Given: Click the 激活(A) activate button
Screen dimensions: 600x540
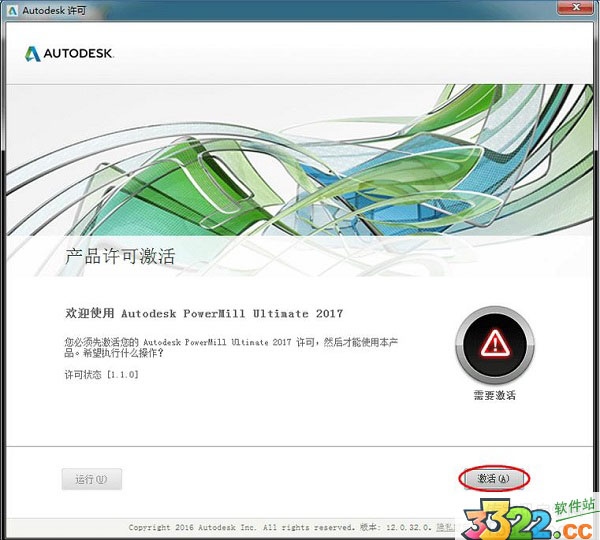Looking at the screenshot, I should [493, 478].
